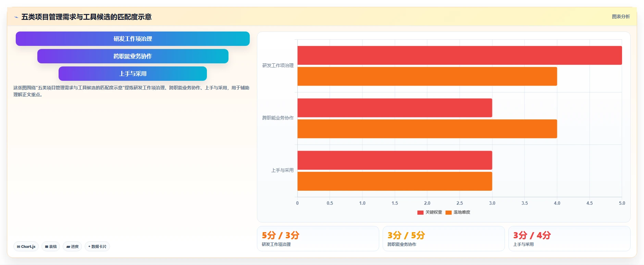This screenshot has height=265, width=644.
Task: Select the 上手与采用 gradient funnel bar
Action: [133, 74]
